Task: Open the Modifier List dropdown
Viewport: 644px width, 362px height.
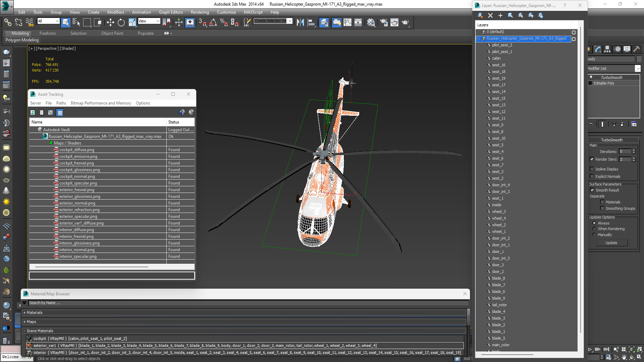Action: (638, 68)
